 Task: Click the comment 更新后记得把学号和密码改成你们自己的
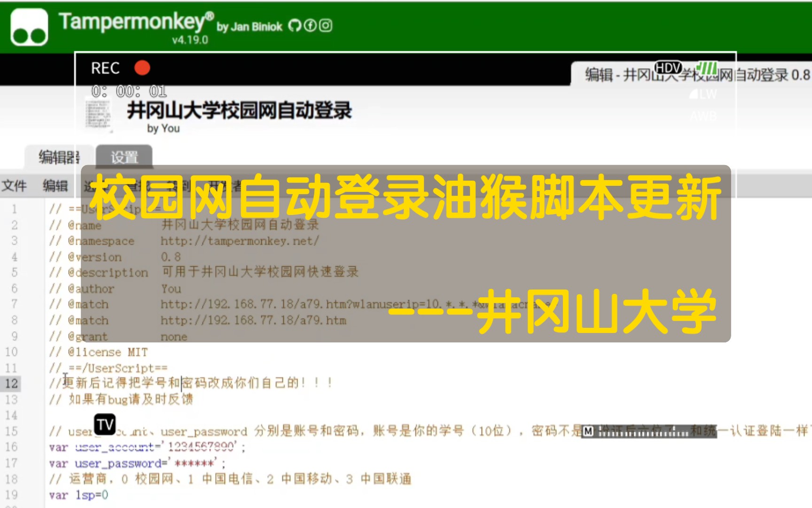pos(191,383)
